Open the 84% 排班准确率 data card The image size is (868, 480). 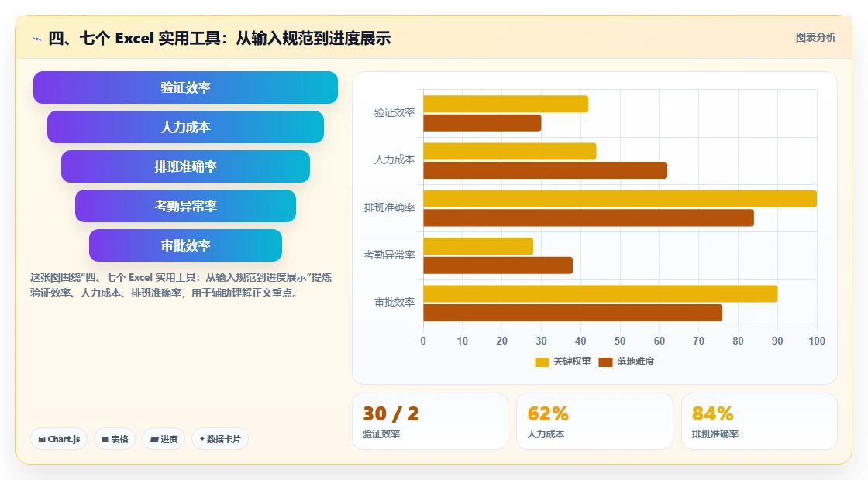pyautogui.click(x=759, y=421)
